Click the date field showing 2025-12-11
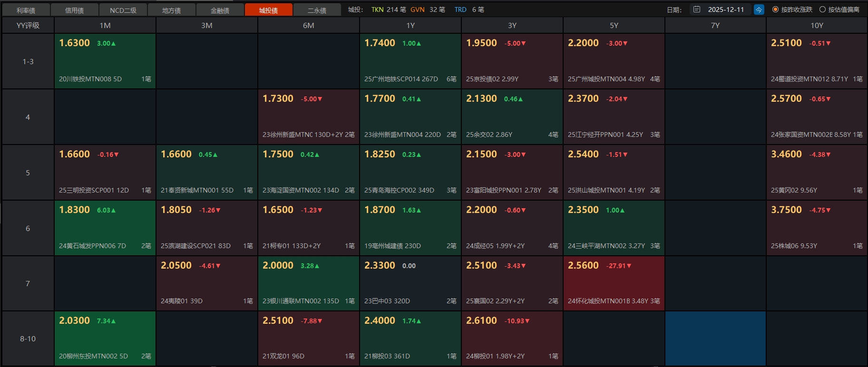The height and width of the screenshot is (367, 868). pyautogui.click(x=721, y=10)
